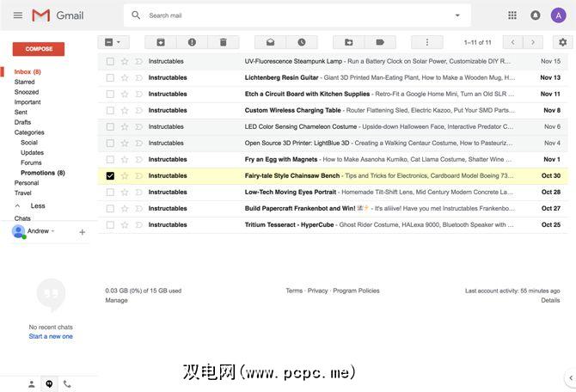Open the Terms link
The height and width of the screenshot is (392, 576).
[294, 291]
